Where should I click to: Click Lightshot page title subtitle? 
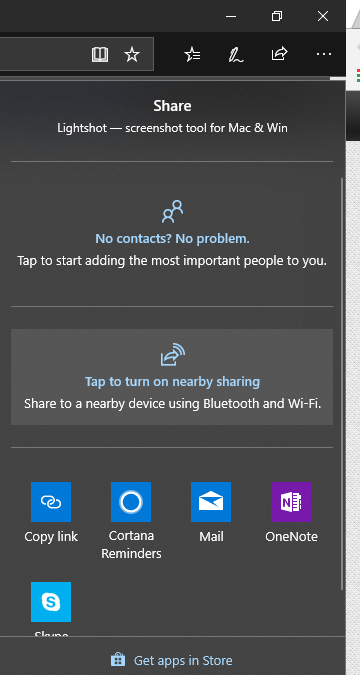click(172, 128)
